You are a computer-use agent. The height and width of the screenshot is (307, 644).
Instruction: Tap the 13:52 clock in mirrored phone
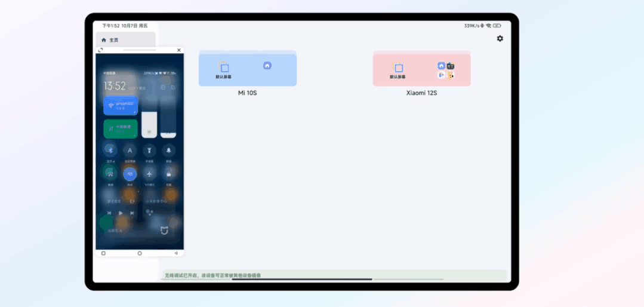115,85
